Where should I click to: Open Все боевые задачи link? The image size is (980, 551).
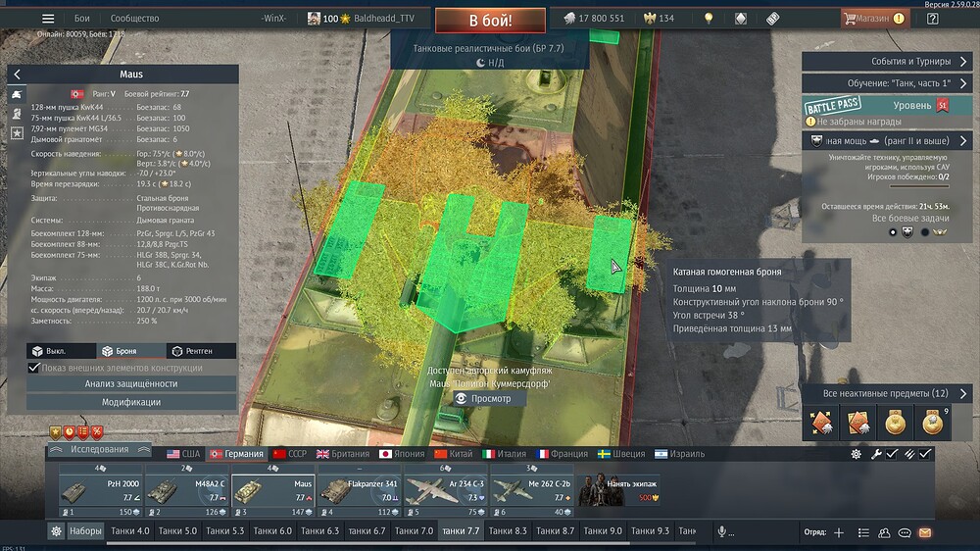click(x=910, y=219)
